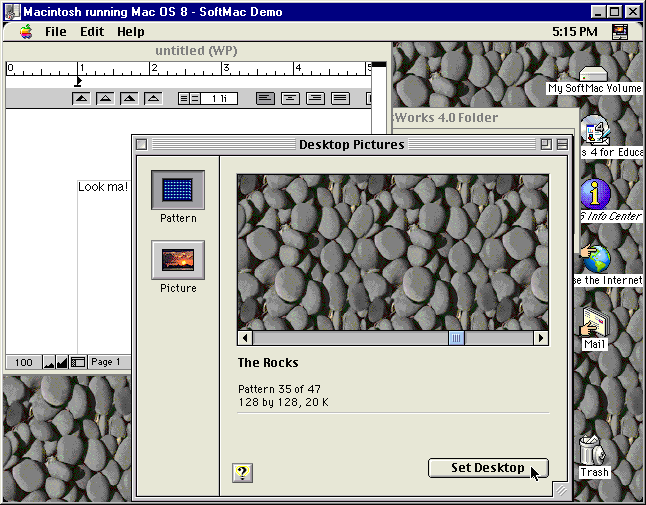Open the File menu
The width and height of the screenshot is (646, 505).
pyautogui.click(x=56, y=32)
